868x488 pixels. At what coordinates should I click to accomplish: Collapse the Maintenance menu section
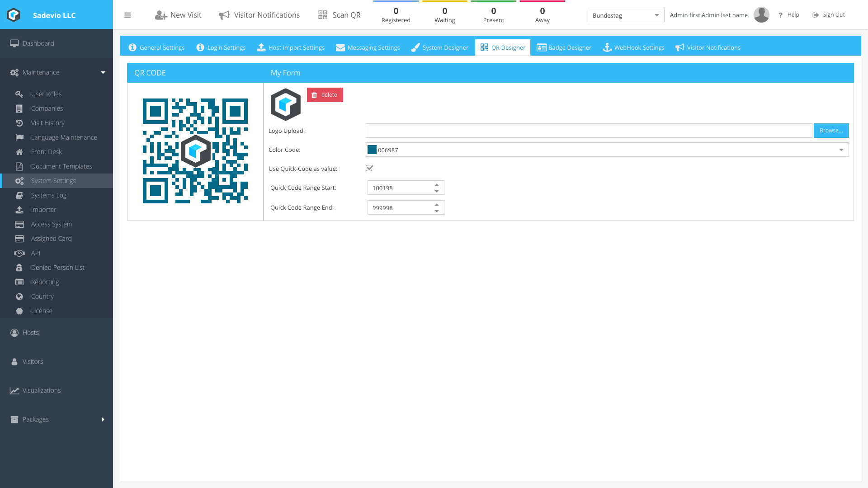(x=103, y=72)
